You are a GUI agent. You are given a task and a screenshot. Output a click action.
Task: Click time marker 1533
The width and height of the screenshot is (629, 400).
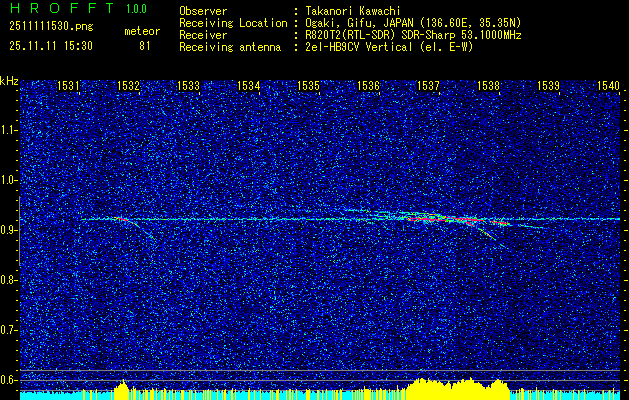coord(188,85)
